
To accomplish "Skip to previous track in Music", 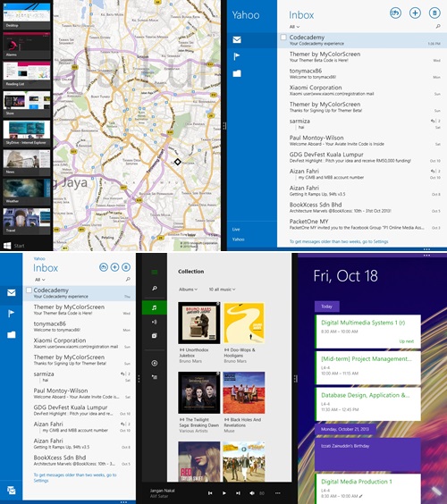I will click(x=210, y=493).
